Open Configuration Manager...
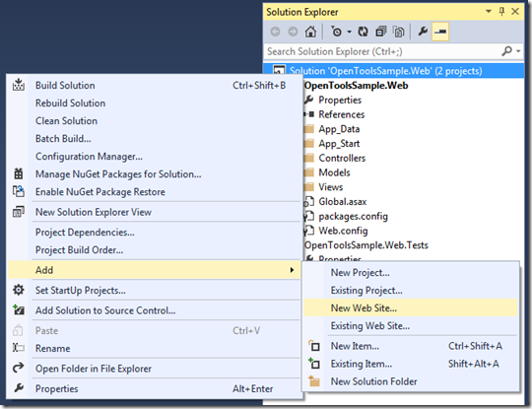This screenshot has height=409, width=532. pos(154,156)
